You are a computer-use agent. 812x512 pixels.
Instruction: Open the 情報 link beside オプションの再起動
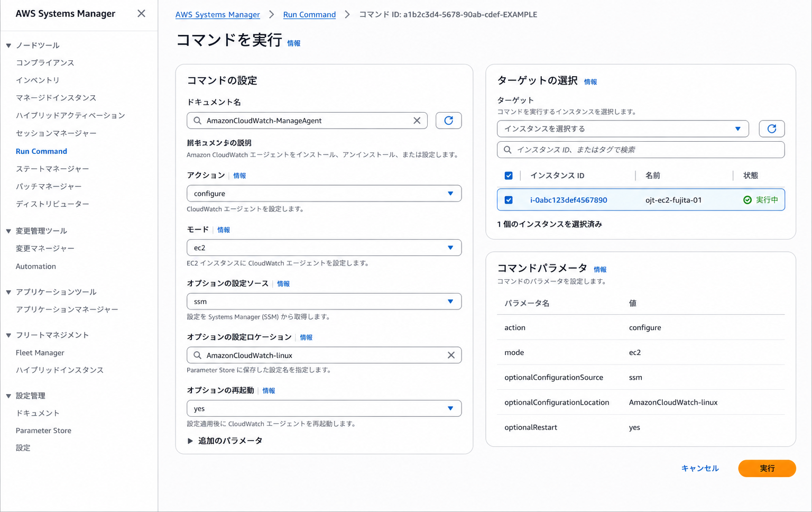269,391
